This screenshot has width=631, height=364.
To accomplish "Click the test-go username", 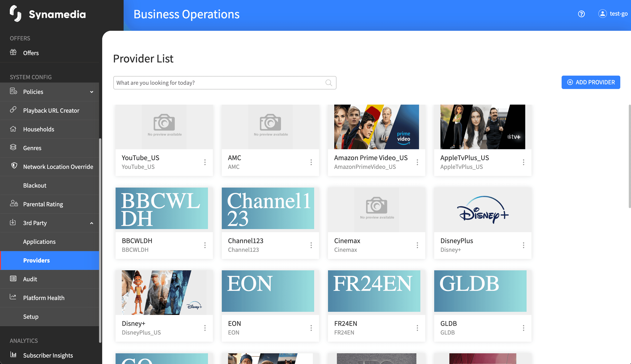I will click(x=619, y=14).
